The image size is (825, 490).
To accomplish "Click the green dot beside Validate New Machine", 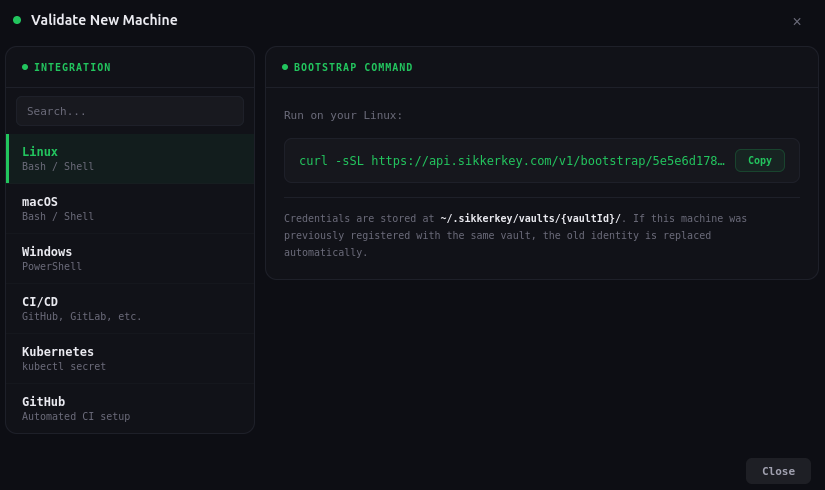I will coord(17,20).
